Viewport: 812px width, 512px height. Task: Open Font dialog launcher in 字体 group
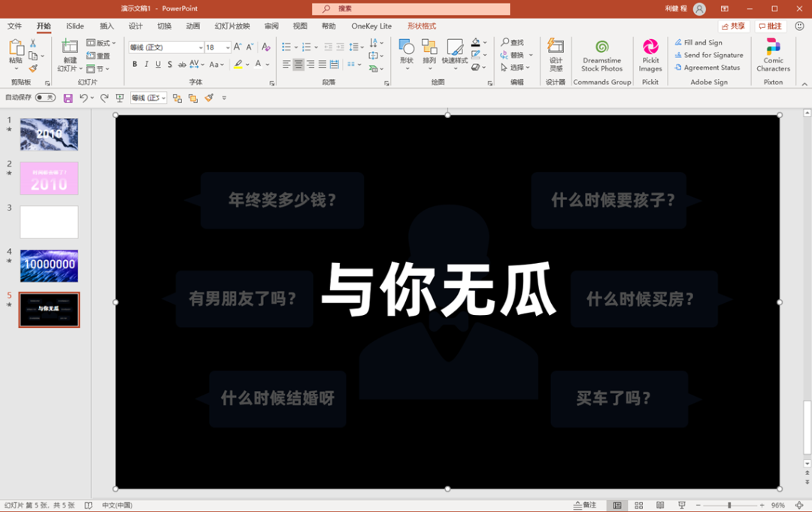pos(271,83)
